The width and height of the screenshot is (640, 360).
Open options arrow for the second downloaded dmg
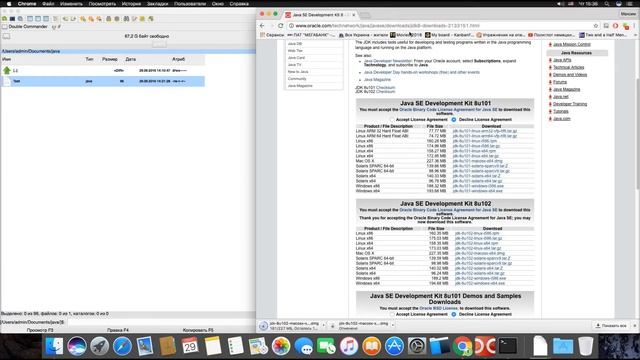[393, 325]
